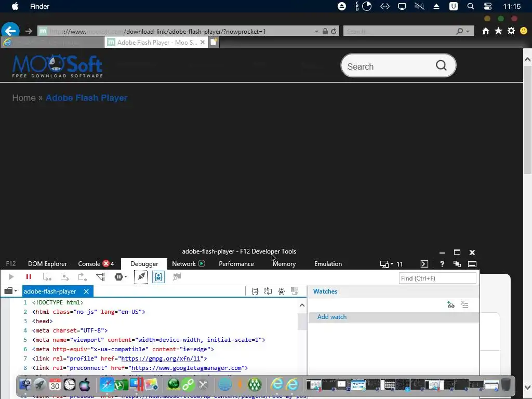Follow the Home breadcrumb link
Image resolution: width=532 pixels, height=399 pixels.
(24, 98)
